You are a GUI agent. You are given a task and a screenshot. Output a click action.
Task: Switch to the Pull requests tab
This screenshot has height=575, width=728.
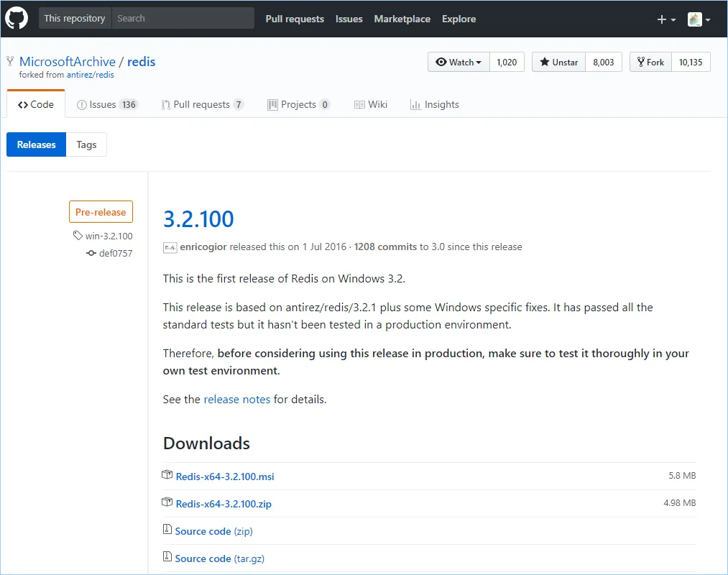(x=202, y=104)
